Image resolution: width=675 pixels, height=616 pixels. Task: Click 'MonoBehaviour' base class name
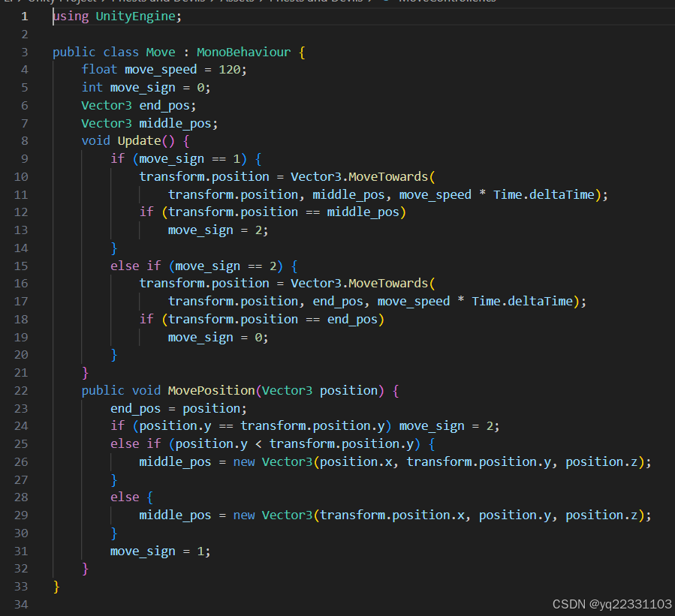244,52
